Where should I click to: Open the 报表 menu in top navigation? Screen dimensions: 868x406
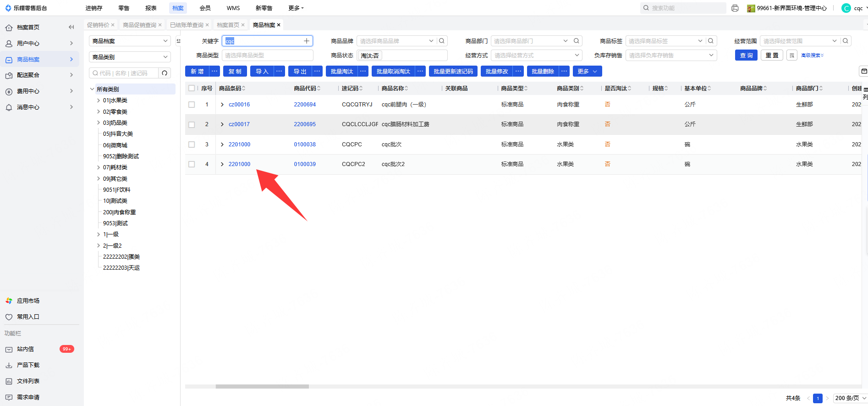tap(151, 8)
